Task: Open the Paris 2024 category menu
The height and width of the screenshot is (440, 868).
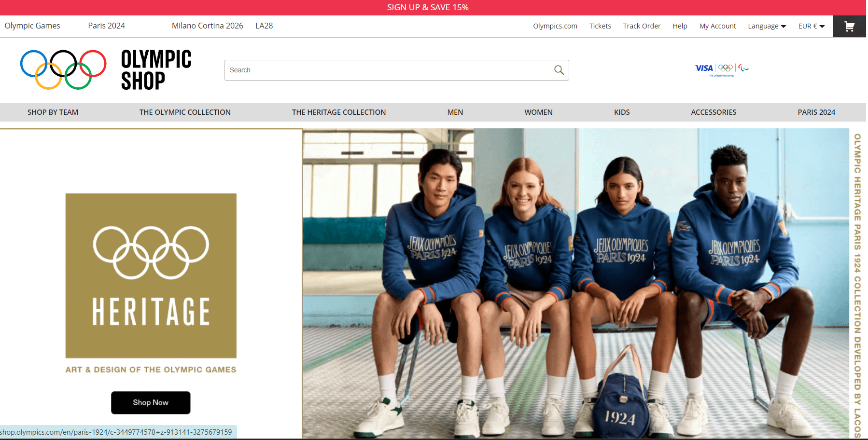Action: click(816, 112)
